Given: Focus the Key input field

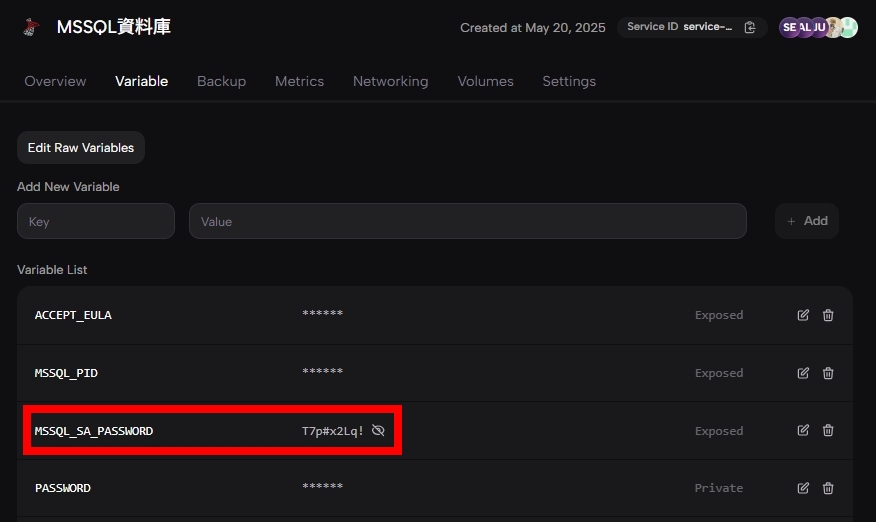Looking at the screenshot, I should coord(96,221).
